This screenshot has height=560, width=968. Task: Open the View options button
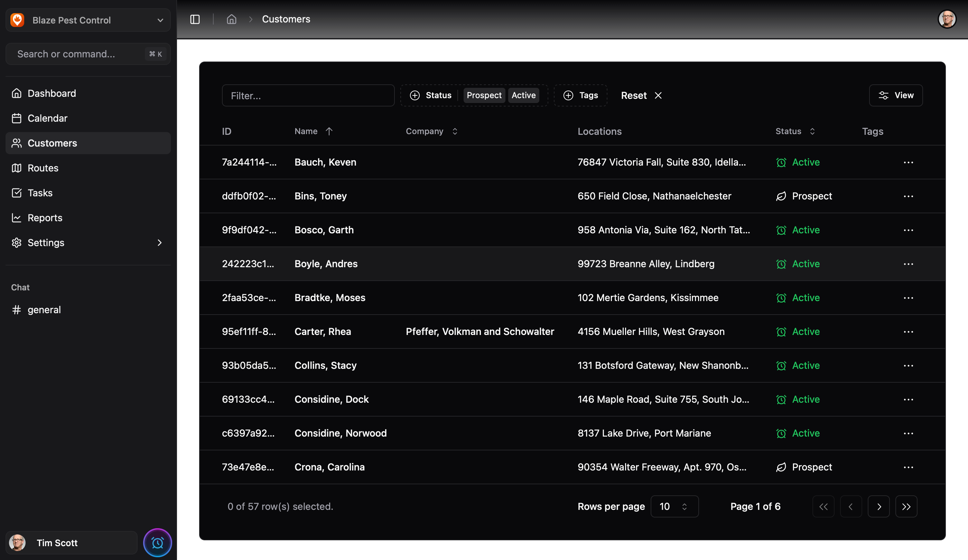pos(896,95)
